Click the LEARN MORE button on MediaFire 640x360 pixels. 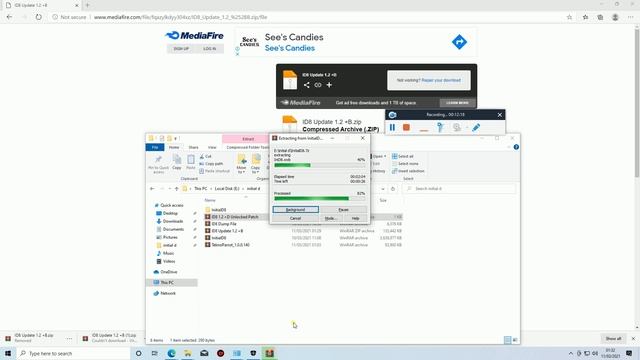tap(457, 103)
